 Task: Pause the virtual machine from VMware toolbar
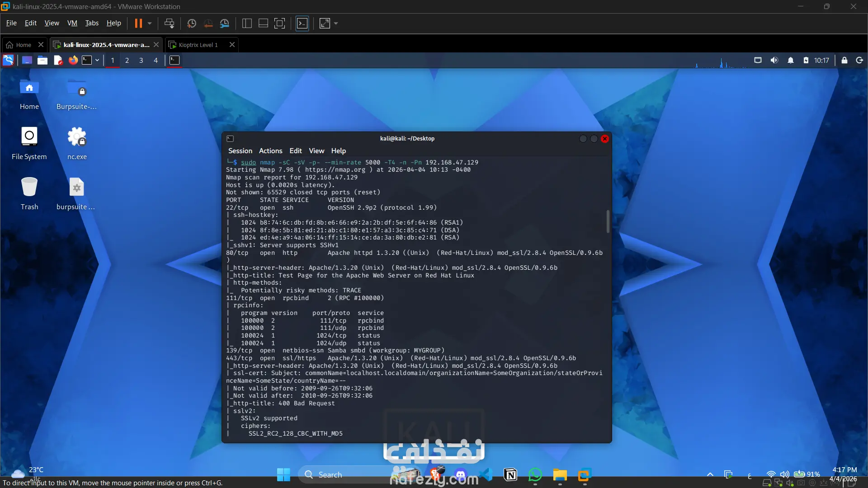click(138, 23)
